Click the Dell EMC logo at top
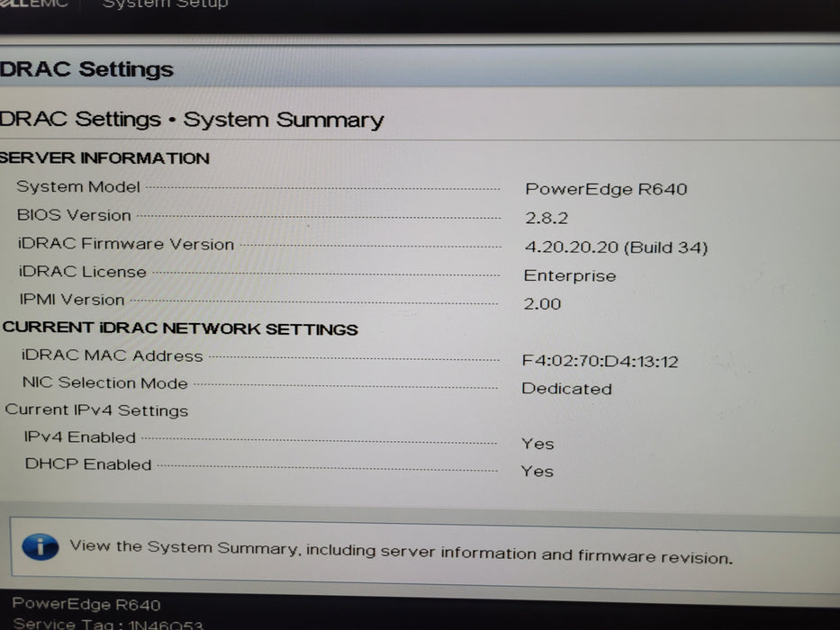 (x=33, y=4)
